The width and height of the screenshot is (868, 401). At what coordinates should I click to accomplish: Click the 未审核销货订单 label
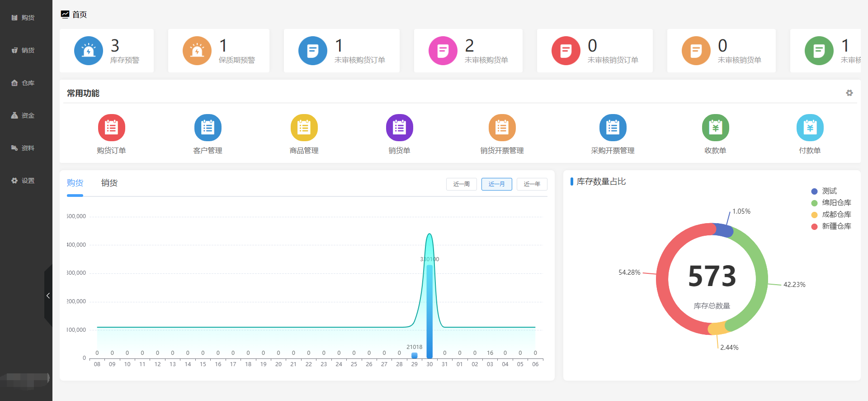point(613,60)
